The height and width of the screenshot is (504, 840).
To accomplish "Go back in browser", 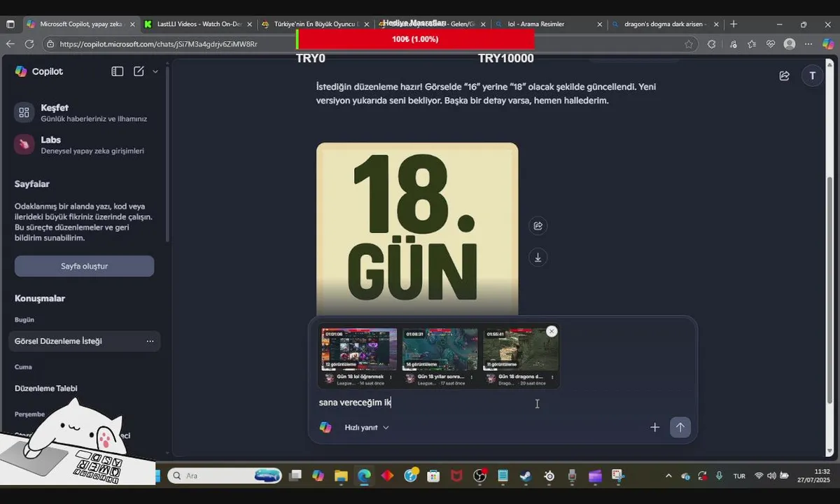I will 10,43.
